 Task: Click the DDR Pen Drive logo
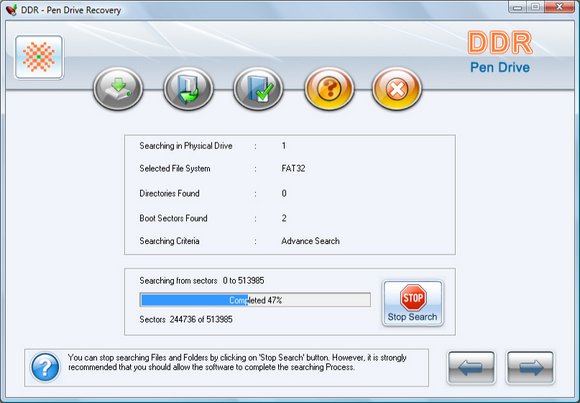500,52
